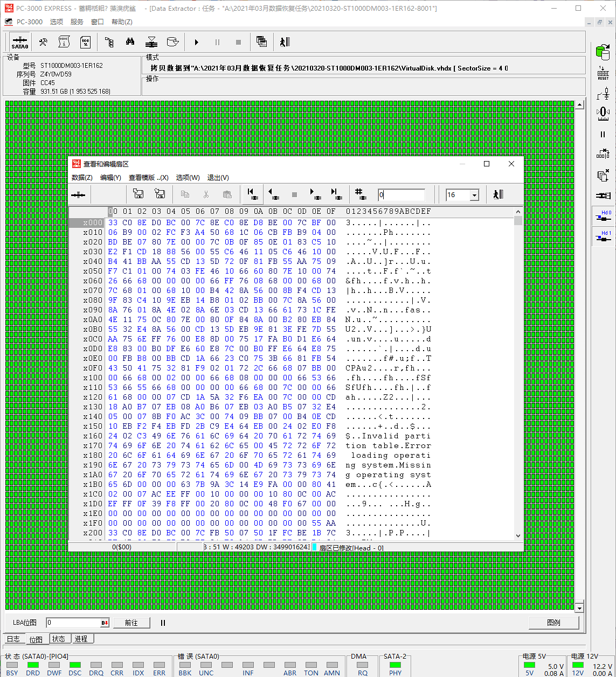This screenshot has width=616, height=677.
Task: Open the bytes-per-row dropdown showing 16
Action: pos(474,195)
